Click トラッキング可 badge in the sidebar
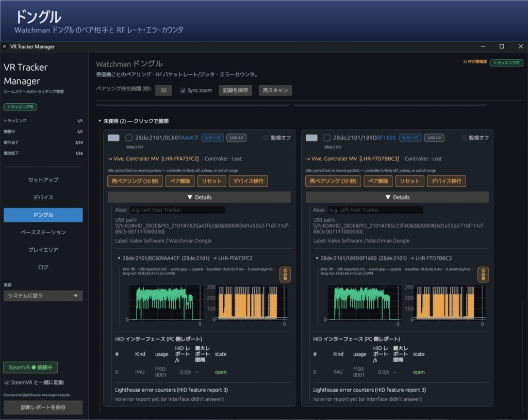The height and width of the screenshot is (420, 528). tap(20, 107)
